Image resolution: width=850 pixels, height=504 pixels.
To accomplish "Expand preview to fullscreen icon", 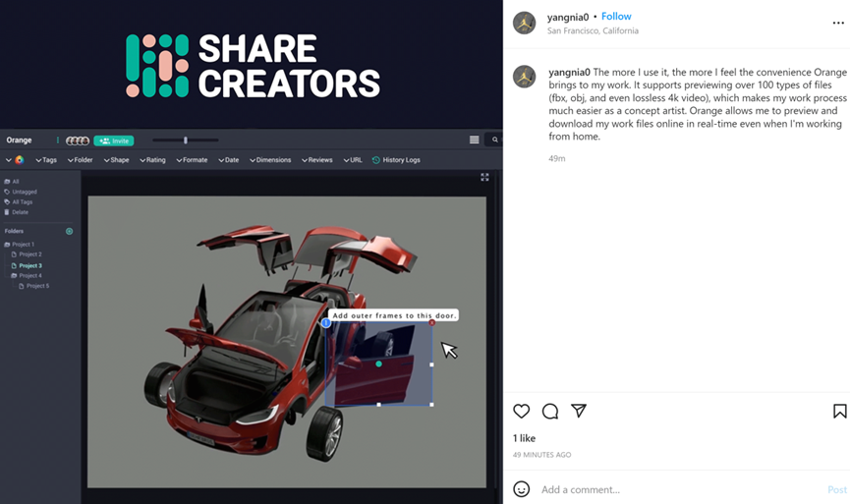I will [484, 177].
